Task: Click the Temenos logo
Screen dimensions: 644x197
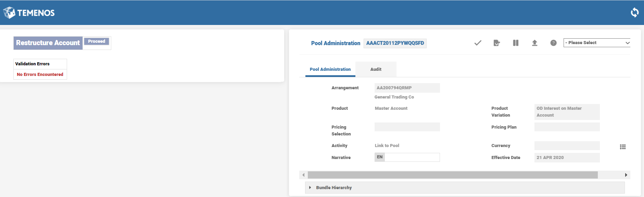Action: click(x=29, y=13)
